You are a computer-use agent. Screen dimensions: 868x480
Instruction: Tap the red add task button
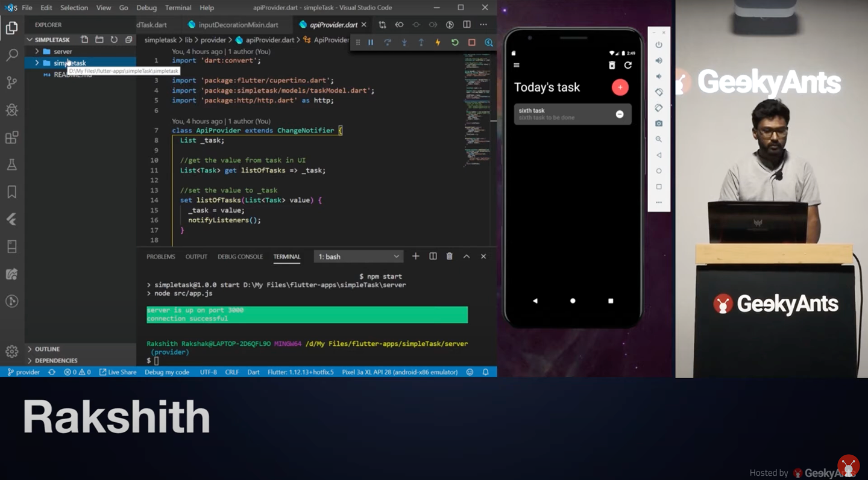[620, 87]
